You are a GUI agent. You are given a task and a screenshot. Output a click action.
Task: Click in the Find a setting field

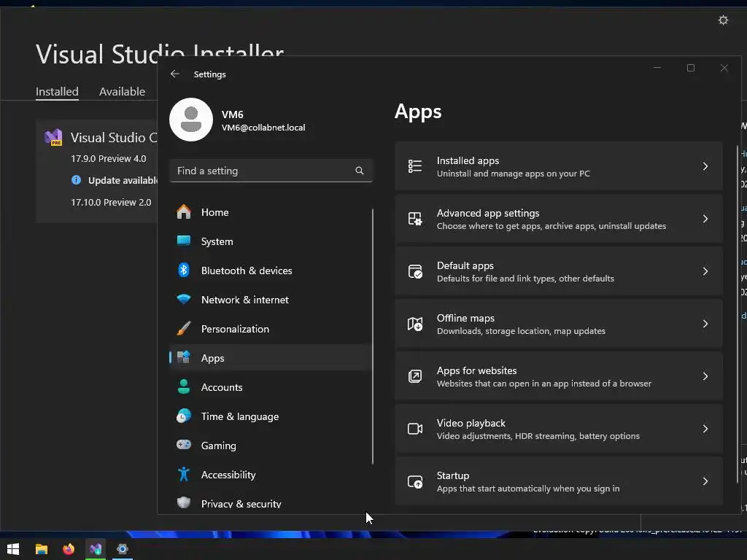pos(271,171)
